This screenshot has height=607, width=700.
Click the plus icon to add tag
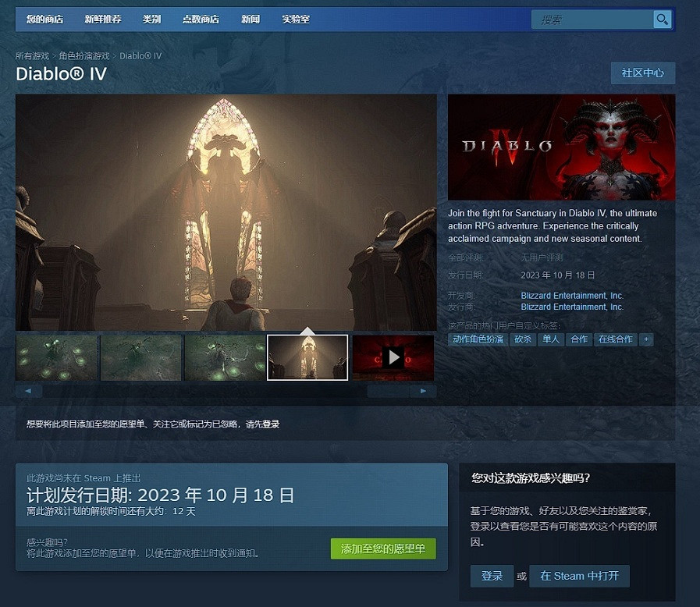[646, 339]
